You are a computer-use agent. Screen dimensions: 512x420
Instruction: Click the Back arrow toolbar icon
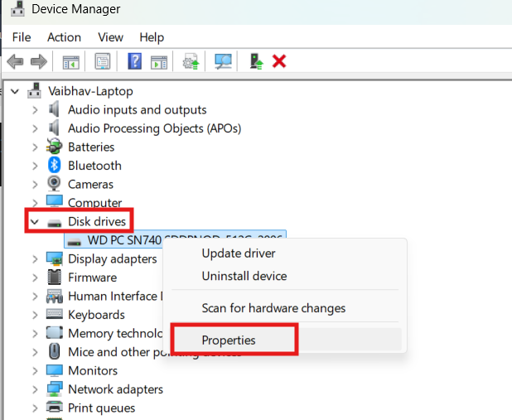(14, 62)
